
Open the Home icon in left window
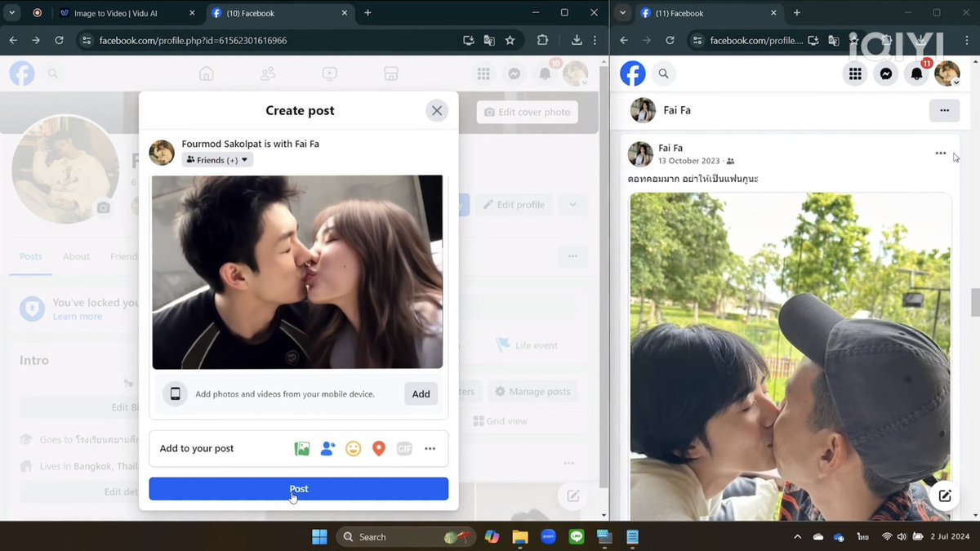[206, 73]
